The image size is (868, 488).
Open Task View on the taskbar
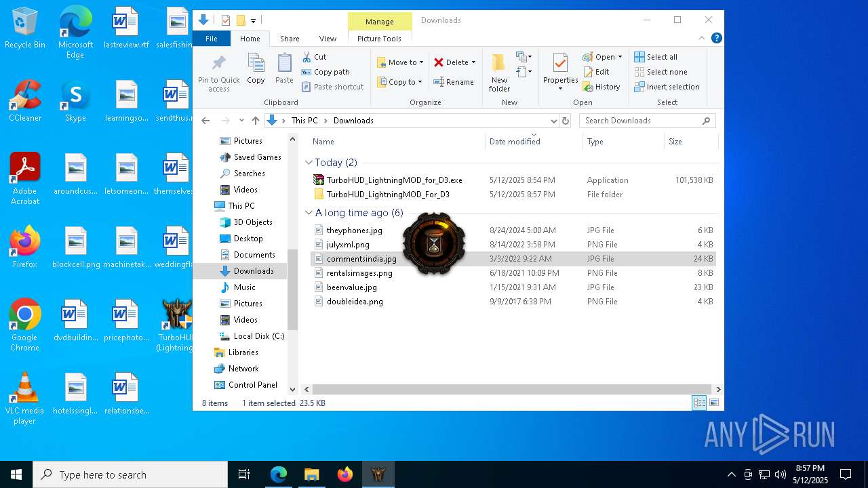tap(244, 474)
